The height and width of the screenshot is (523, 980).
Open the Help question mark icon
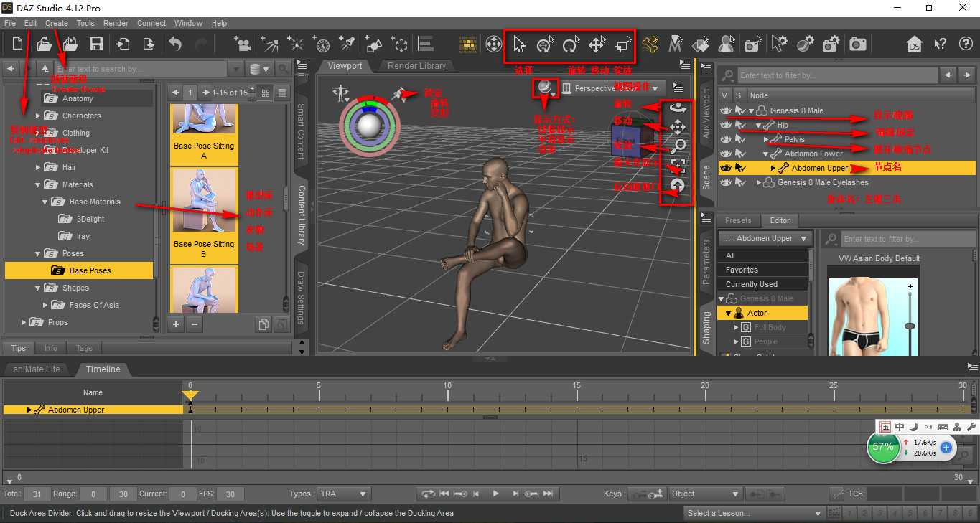[x=966, y=44]
